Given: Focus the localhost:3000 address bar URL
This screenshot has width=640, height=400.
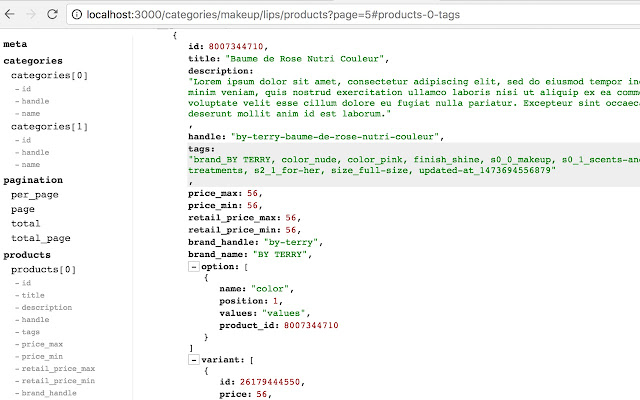Looking at the screenshot, I should [x=273, y=15].
